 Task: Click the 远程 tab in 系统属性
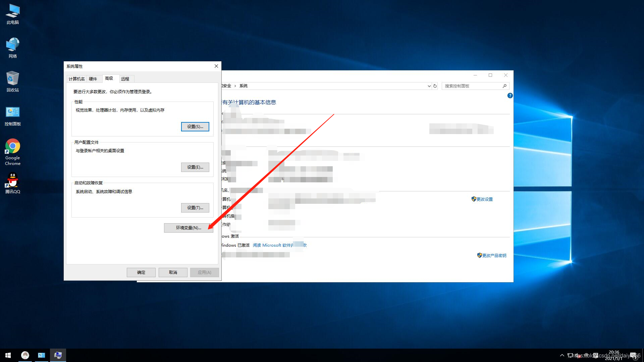pyautogui.click(x=125, y=79)
